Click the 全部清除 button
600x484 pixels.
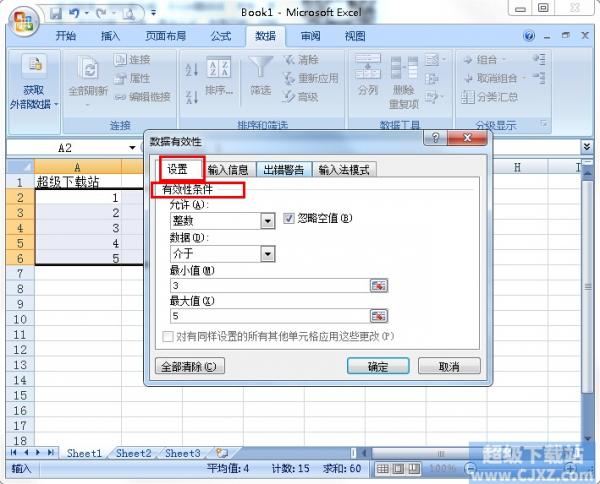[x=189, y=367]
